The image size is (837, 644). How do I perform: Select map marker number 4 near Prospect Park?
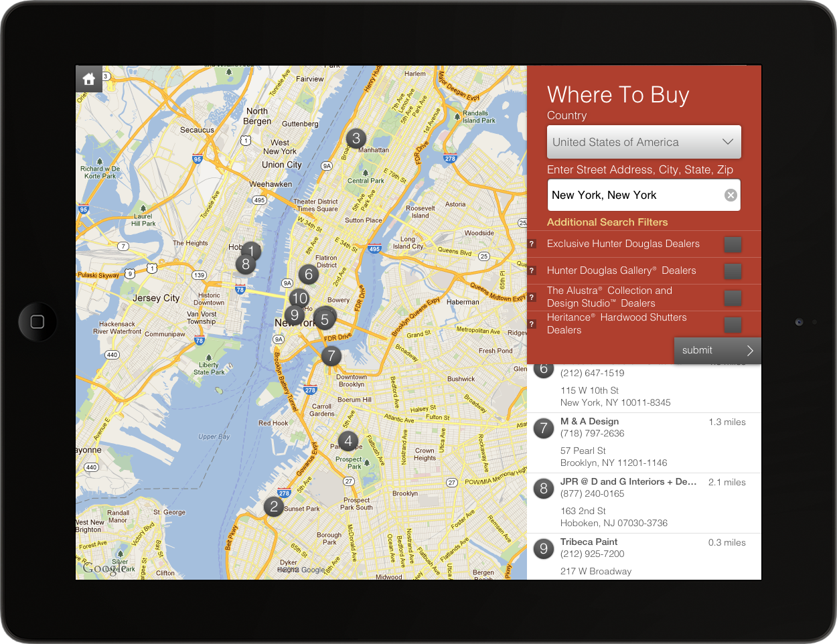pyautogui.click(x=348, y=441)
